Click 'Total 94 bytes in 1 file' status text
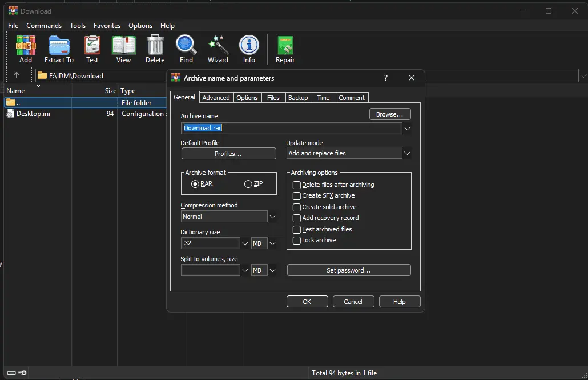The image size is (588, 380). 344,373
